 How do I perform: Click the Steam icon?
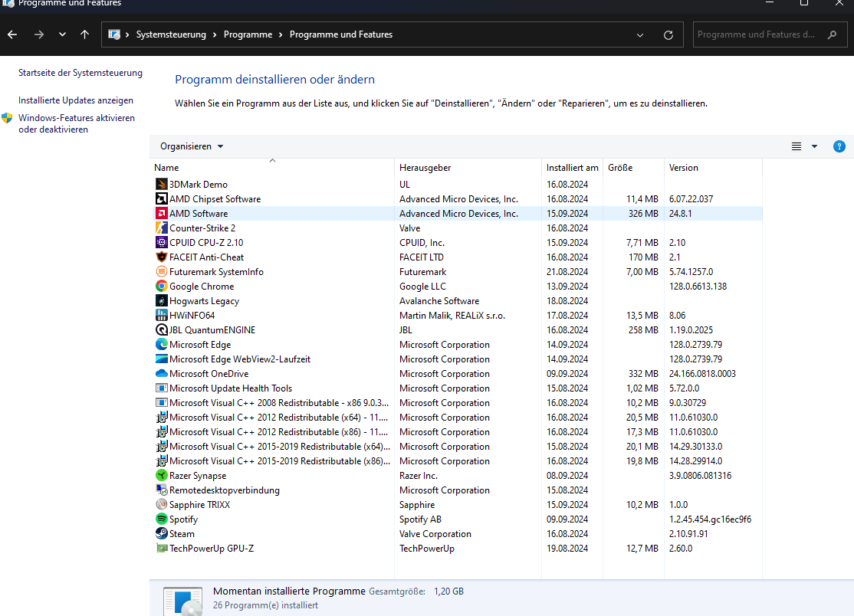[161, 534]
